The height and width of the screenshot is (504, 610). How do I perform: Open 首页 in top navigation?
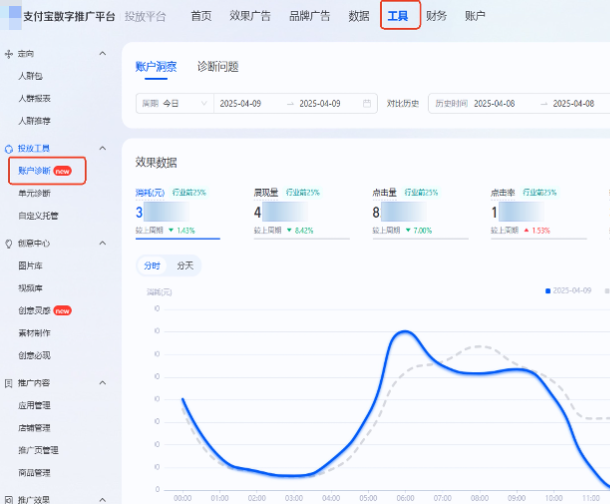click(x=201, y=16)
